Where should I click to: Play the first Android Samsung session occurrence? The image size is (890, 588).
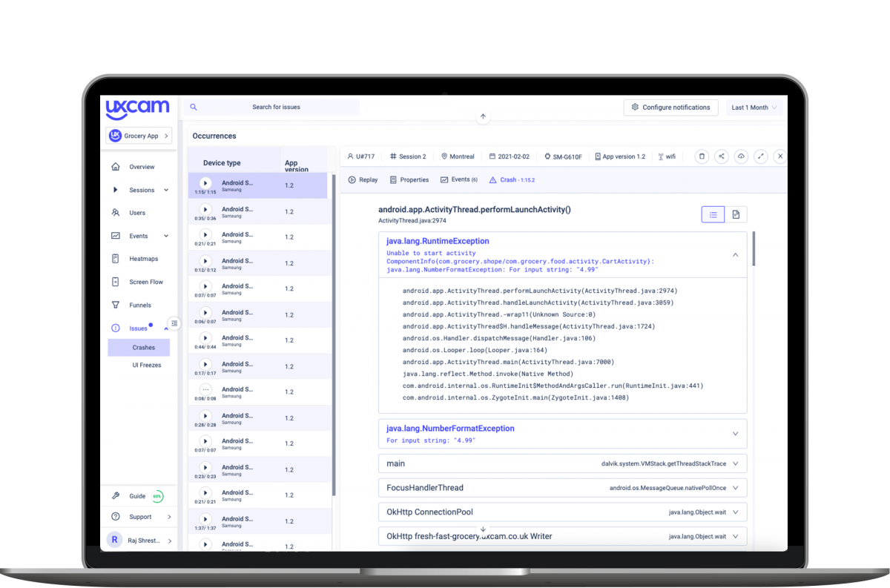click(x=205, y=182)
